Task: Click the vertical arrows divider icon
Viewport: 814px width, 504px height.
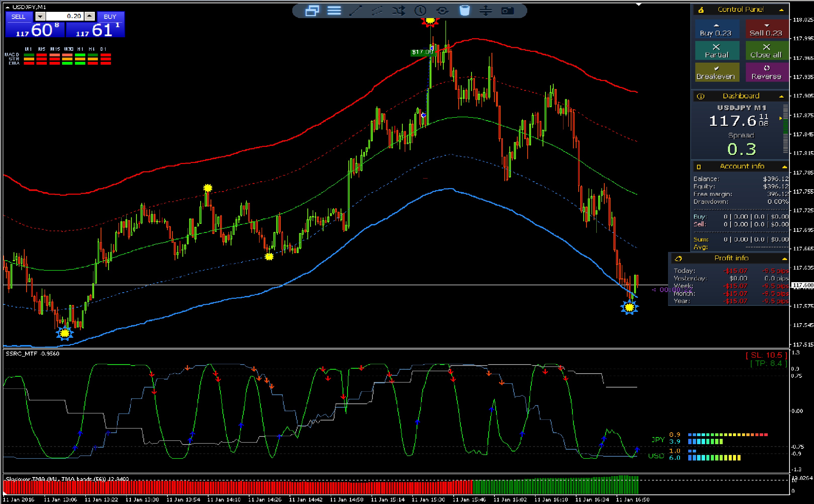Action: coord(486,11)
